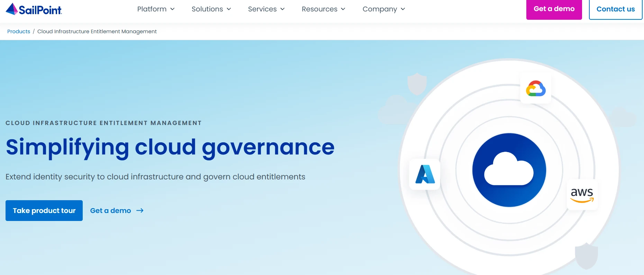Viewport: 644px width, 275px height.
Task: Click the SailPoint logo
Action: click(x=34, y=9)
